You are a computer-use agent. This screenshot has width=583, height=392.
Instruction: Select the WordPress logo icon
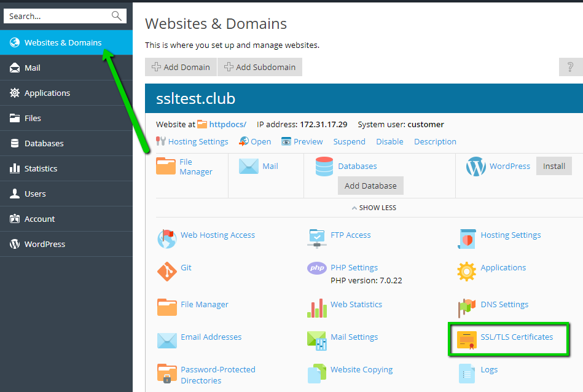coord(475,167)
